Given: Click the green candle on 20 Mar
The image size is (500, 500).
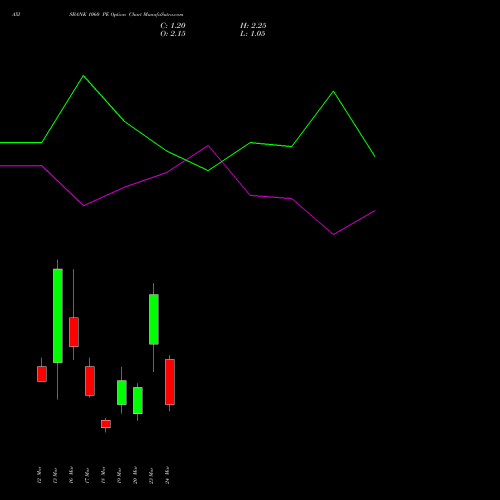Looking at the screenshot, I should (138, 400).
